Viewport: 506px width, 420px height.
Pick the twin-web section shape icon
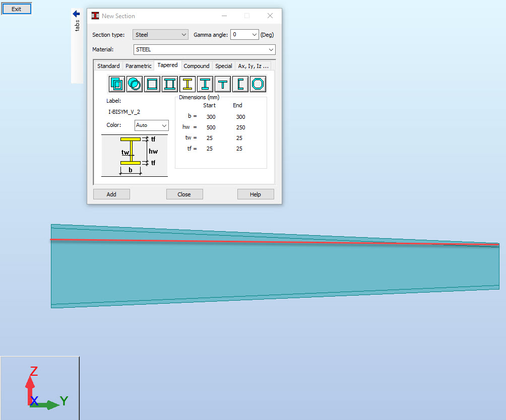pos(169,84)
